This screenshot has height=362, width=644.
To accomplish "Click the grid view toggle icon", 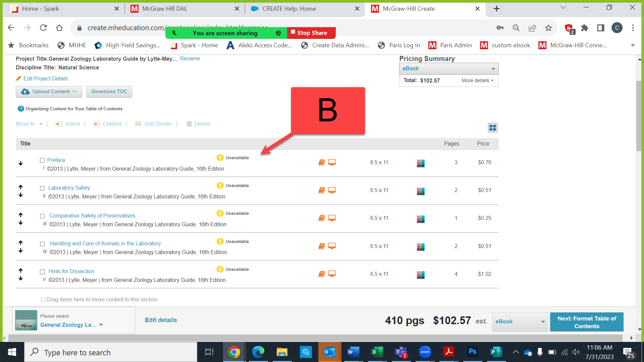I will click(x=492, y=128).
